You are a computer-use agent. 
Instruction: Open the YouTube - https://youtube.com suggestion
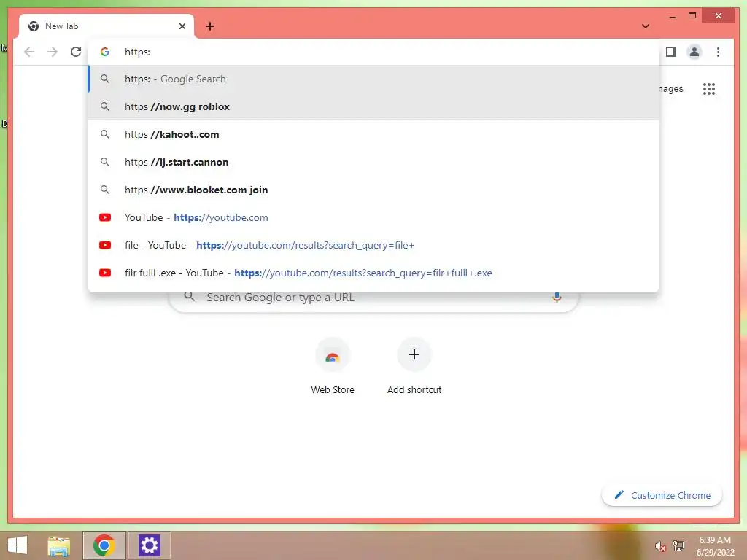(x=373, y=217)
